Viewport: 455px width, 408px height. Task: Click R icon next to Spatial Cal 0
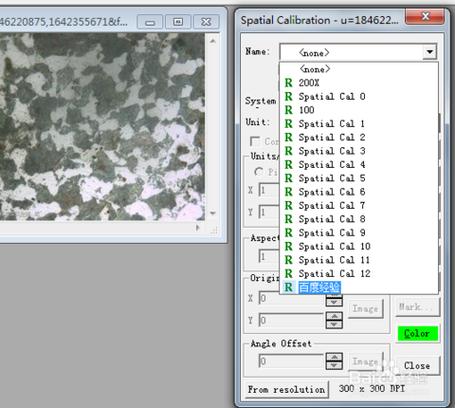tap(289, 96)
